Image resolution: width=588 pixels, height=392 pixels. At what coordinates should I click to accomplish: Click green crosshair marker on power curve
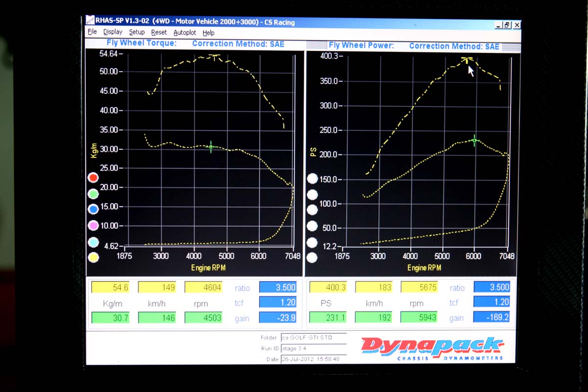click(x=474, y=141)
